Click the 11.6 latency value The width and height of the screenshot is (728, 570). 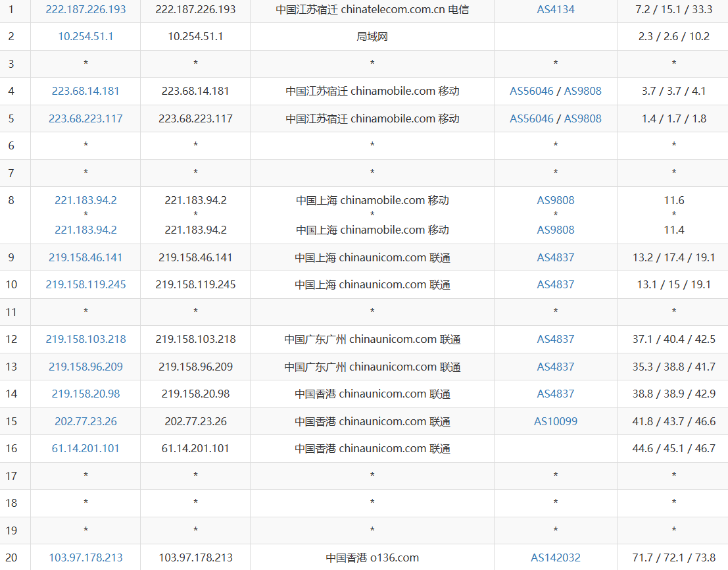673,200
